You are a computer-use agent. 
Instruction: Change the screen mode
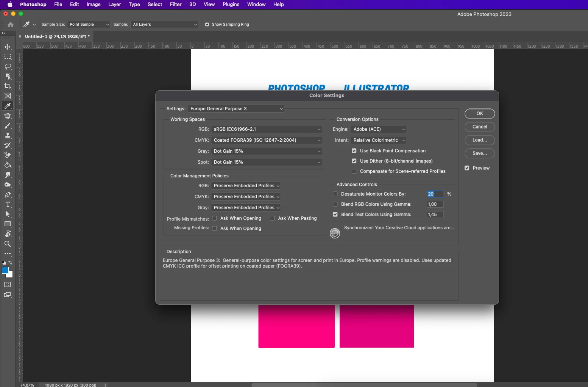(x=8, y=295)
